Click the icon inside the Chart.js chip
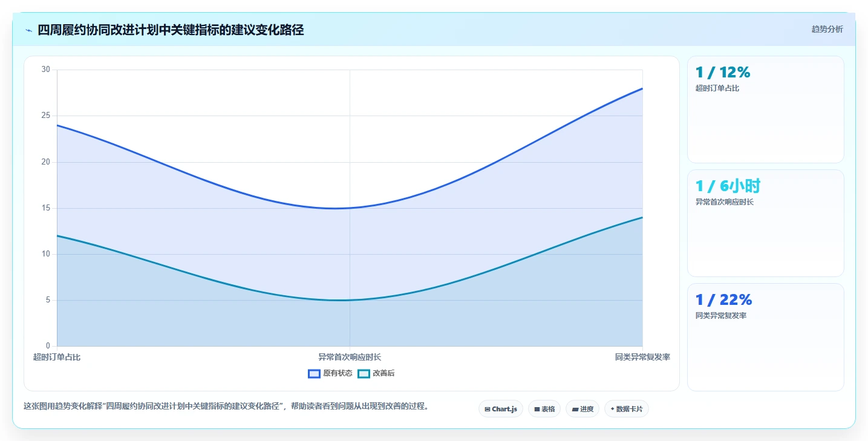The height and width of the screenshot is (441, 868). coord(488,410)
